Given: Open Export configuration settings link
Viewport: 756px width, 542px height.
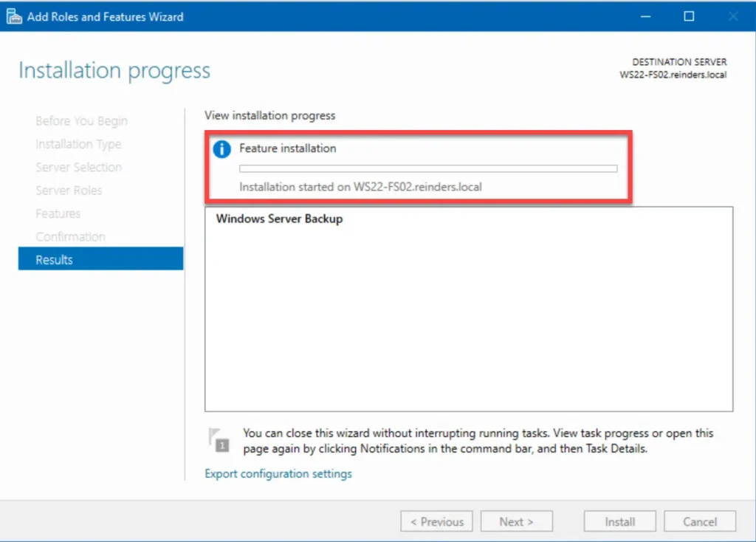Looking at the screenshot, I should tap(278, 473).
